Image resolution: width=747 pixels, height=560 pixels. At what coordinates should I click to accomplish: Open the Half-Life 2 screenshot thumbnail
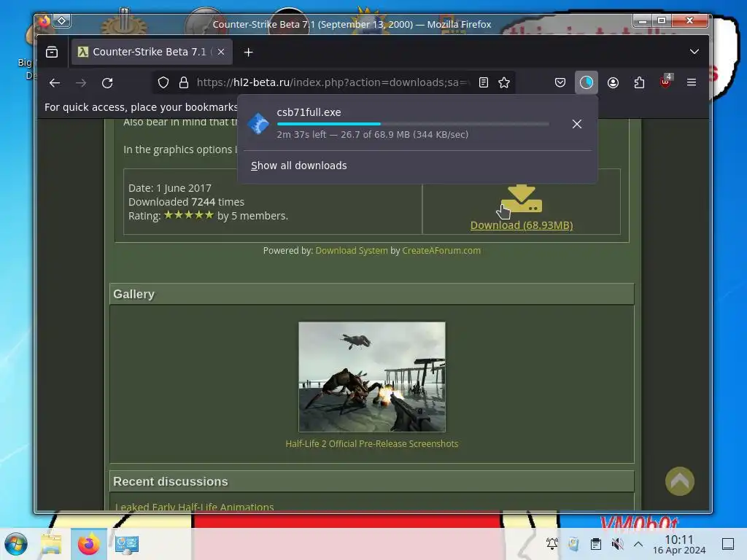tap(372, 377)
